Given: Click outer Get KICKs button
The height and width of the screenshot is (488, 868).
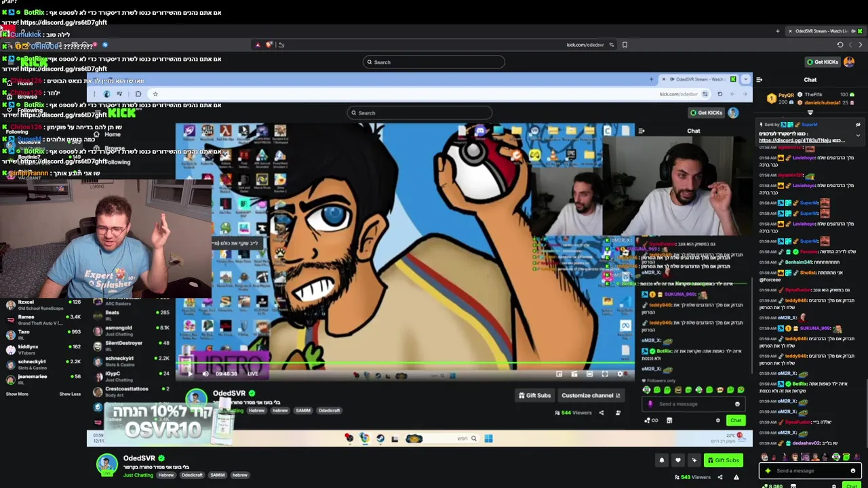Looking at the screenshot, I should pos(823,62).
